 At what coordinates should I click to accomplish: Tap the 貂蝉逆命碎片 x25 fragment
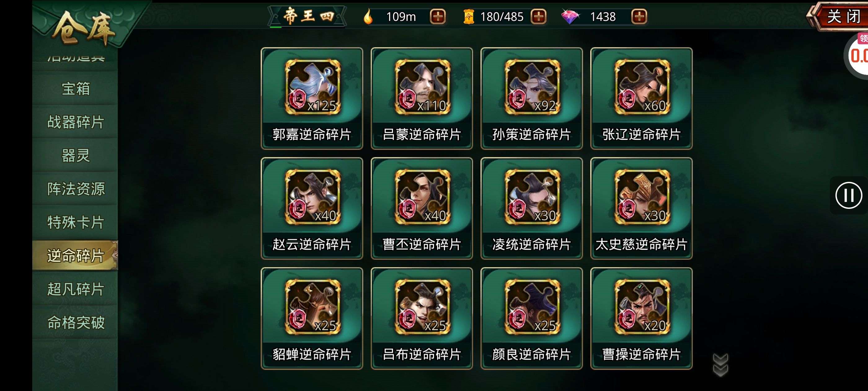(312, 318)
